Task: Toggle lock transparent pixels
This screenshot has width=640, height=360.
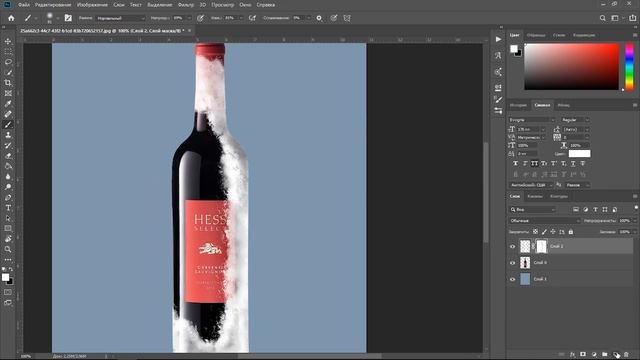Action: (x=535, y=232)
